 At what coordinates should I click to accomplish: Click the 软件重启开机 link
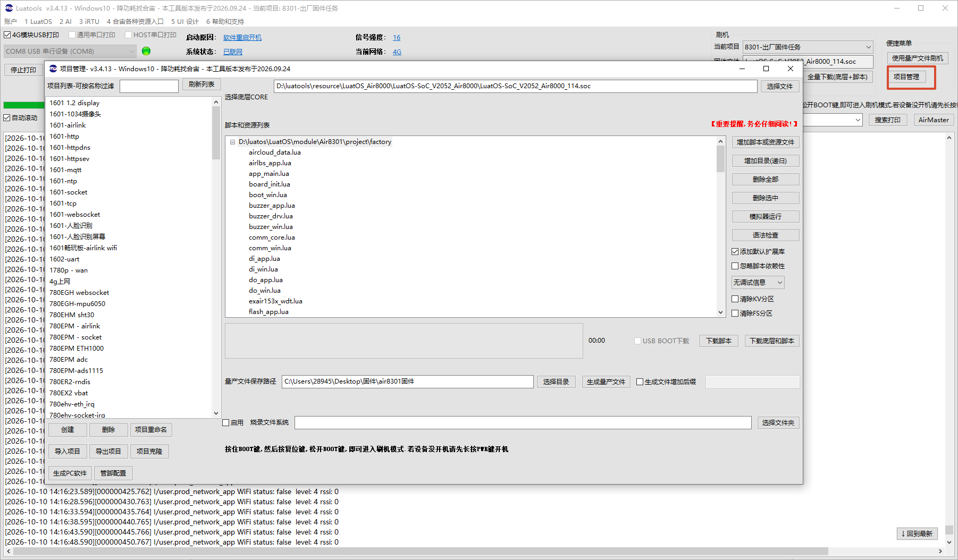pyautogui.click(x=242, y=38)
